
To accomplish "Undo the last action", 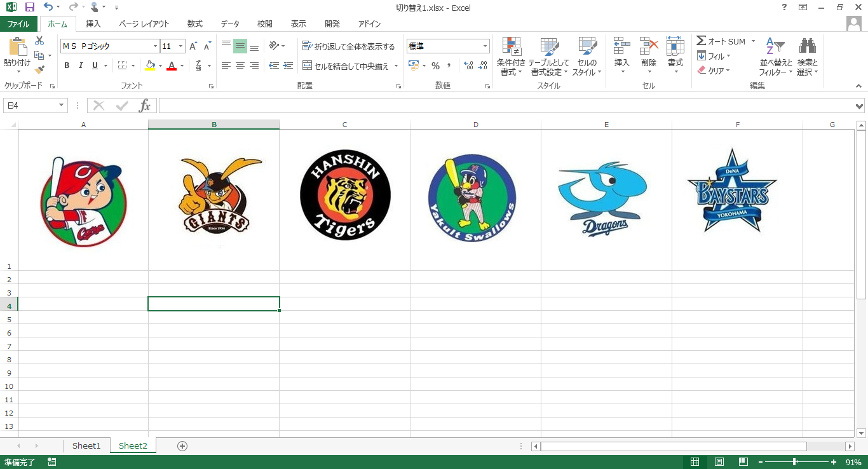I will pos(48,7).
